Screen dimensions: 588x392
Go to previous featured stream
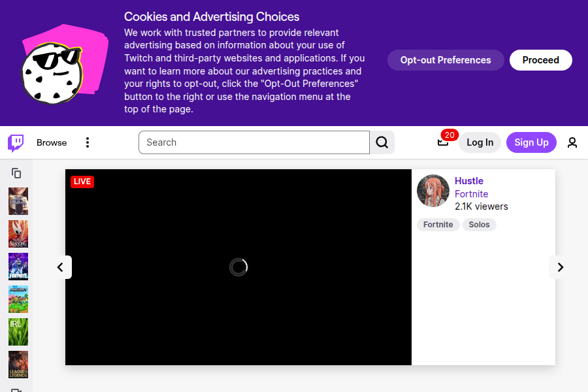(x=60, y=267)
